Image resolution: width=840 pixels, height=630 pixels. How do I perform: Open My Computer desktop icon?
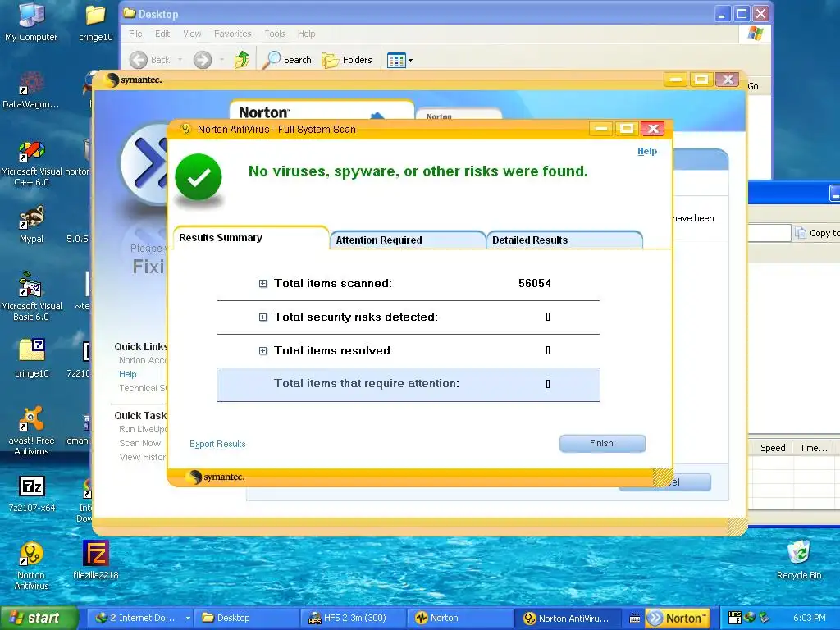[31, 22]
